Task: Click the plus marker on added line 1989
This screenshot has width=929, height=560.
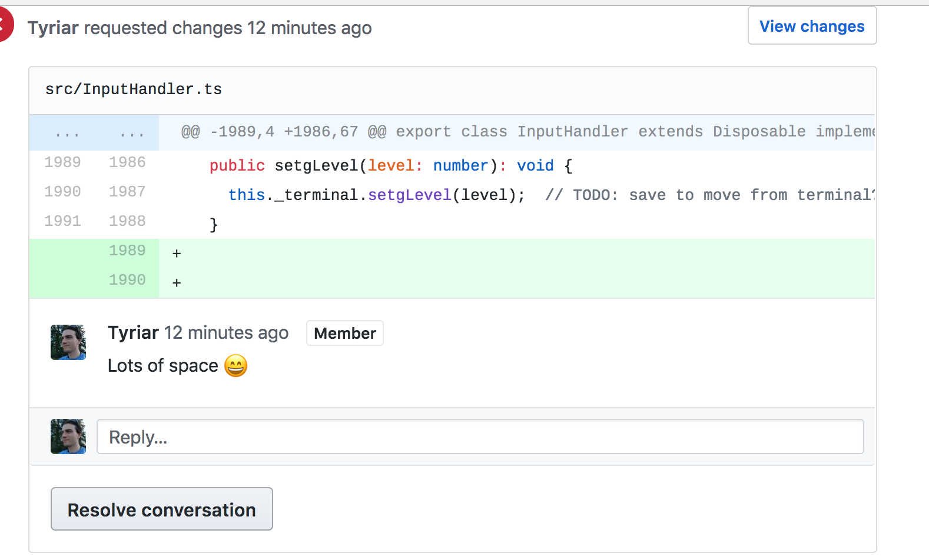Action: (177, 254)
